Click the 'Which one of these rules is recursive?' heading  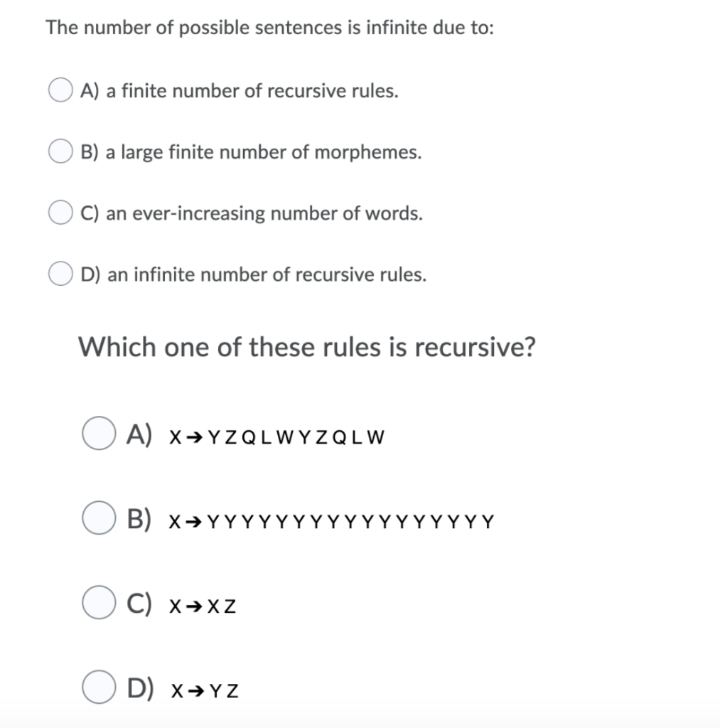(308, 347)
